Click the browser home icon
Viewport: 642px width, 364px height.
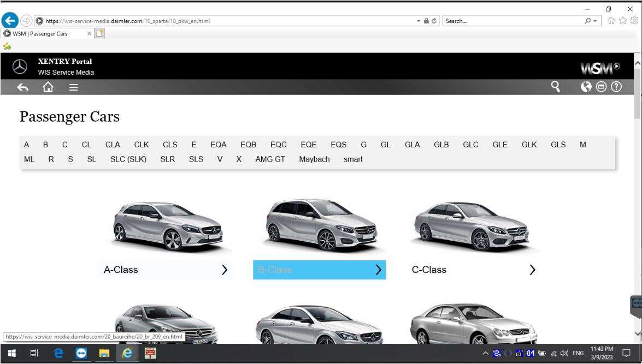point(611,20)
